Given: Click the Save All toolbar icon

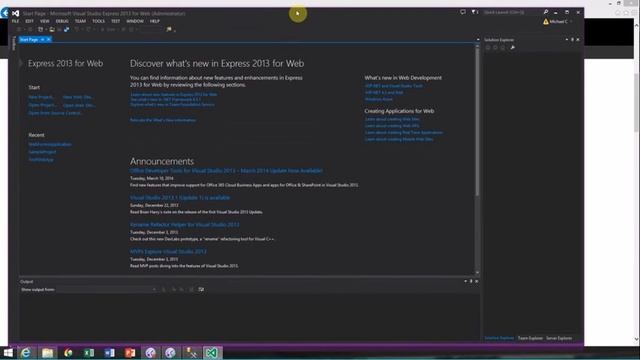Looking at the screenshot, I should [x=66, y=29].
